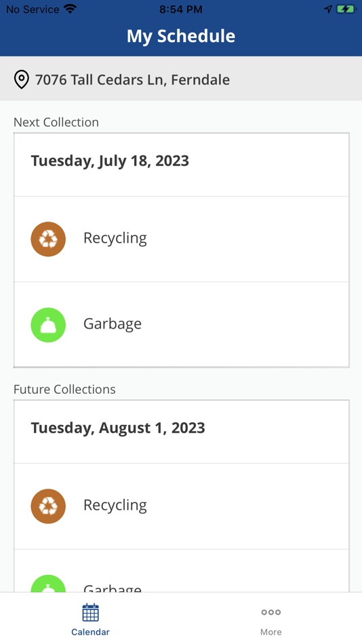Tap the Wi-Fi status icon
This screenshot has width=362, height=644.
(x=71, y=9)
